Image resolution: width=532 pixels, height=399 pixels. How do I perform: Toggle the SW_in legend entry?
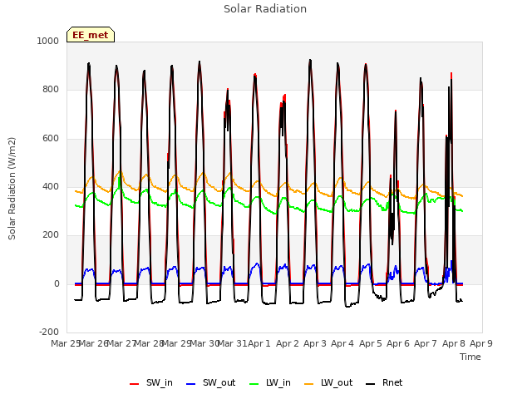[x=151, y=382]
